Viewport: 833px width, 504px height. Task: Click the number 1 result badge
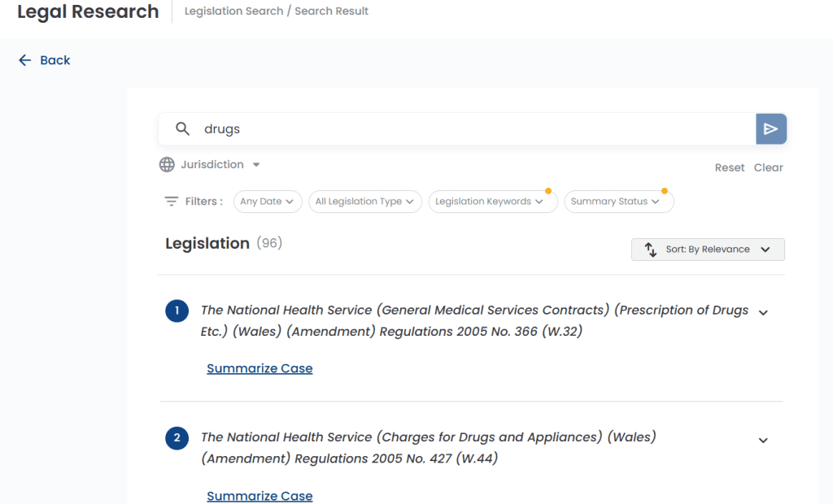pos(177,311)
